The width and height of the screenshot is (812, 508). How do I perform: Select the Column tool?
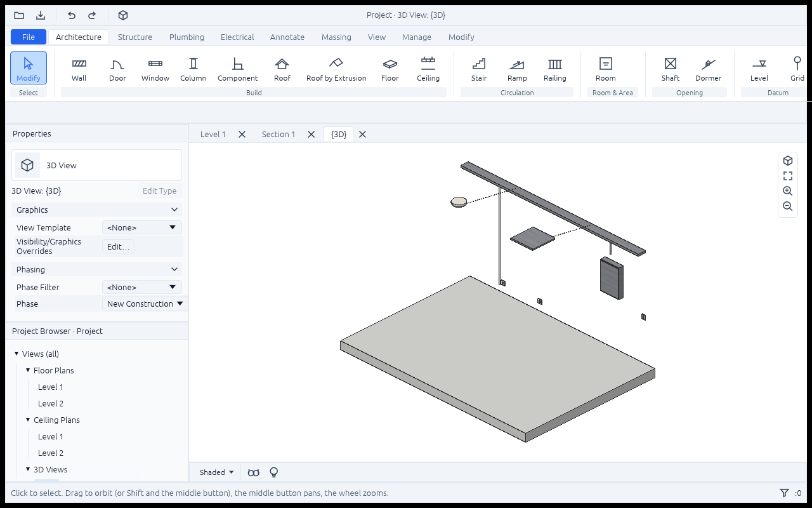[193, 69]
